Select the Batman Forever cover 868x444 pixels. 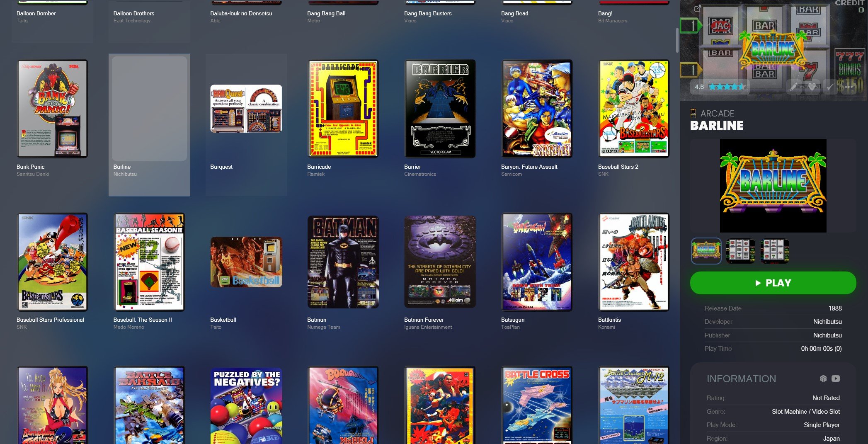[440, 262]
